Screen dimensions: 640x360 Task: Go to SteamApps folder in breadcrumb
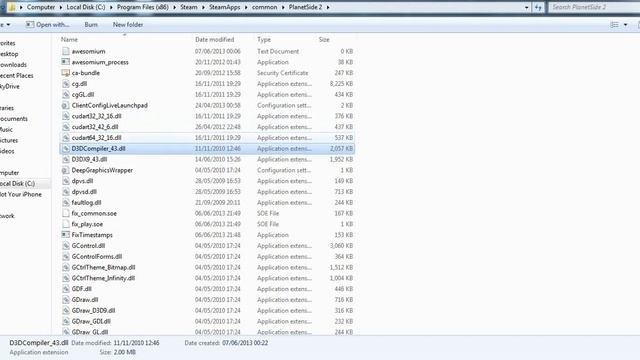[x=224, y=7]
